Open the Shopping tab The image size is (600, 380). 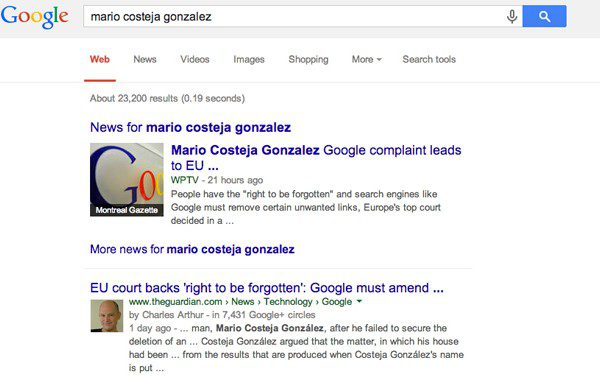(308, 59)
